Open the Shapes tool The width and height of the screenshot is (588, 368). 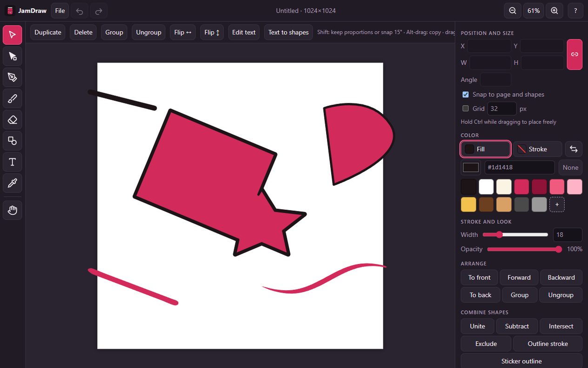(13, 141)
